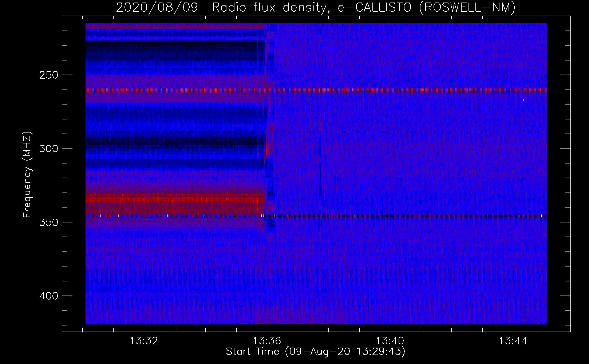Click the 'Frequency (MHZ)' axis title
Viewport: 589px width, 364px height.
tap(27, 175)
